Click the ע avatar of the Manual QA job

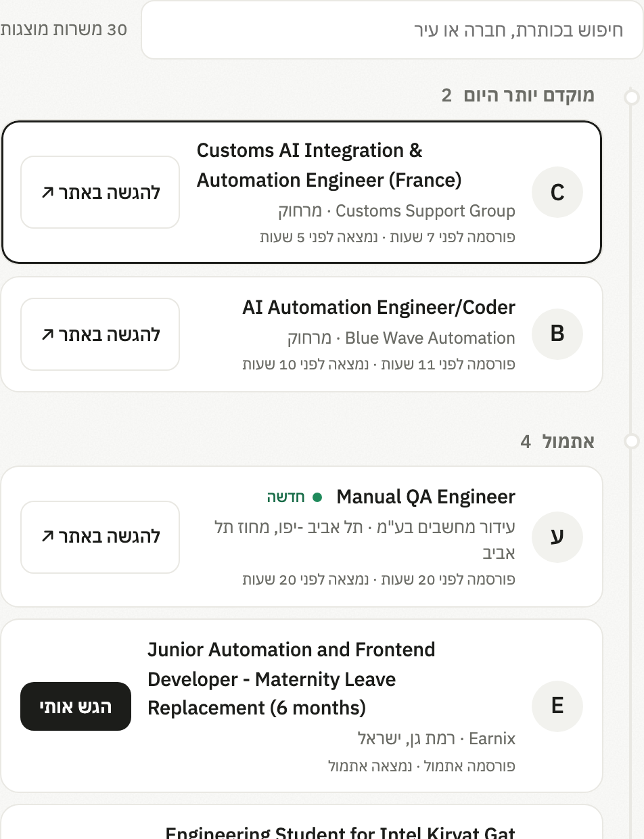pyautogui.click(x=557, y=537)
